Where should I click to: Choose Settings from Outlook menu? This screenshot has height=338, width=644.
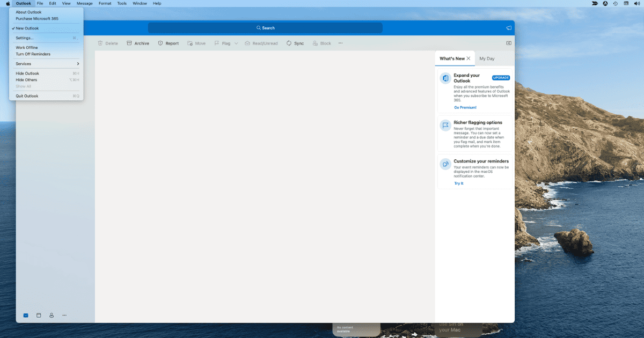tap(25, 38)
